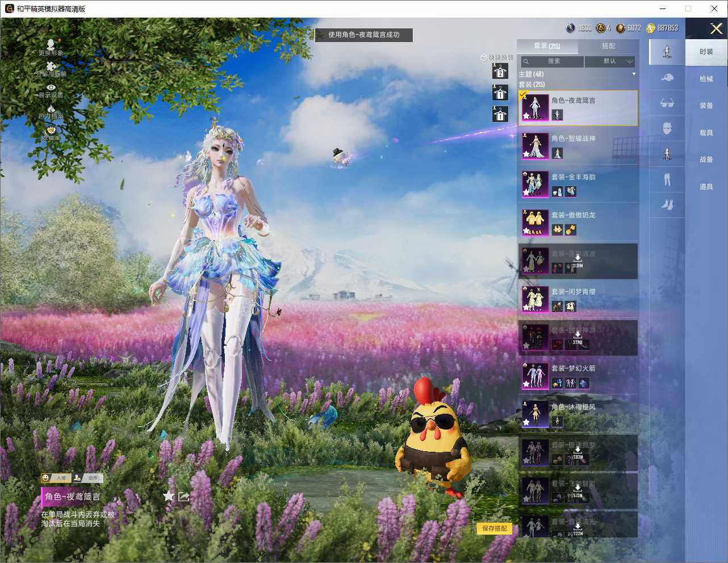Click the 1600 currency balance
The image size is (728, 563).
(579, 28)
